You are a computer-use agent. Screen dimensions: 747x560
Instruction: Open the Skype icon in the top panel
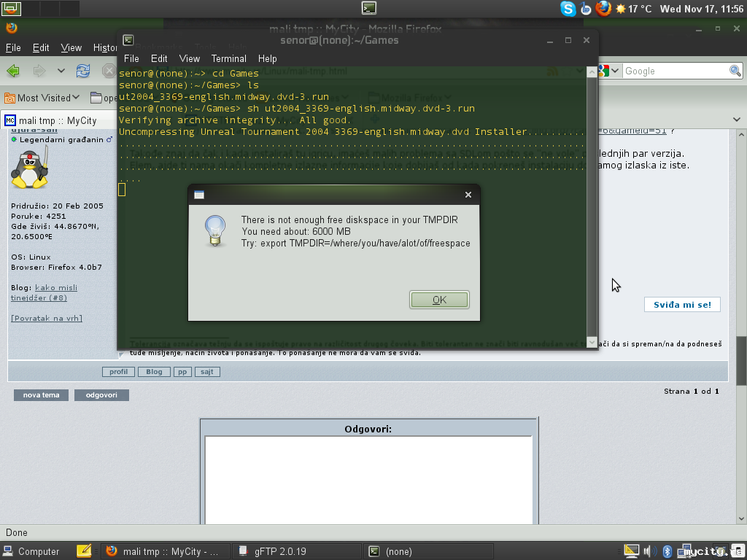(x=568, y=9)
